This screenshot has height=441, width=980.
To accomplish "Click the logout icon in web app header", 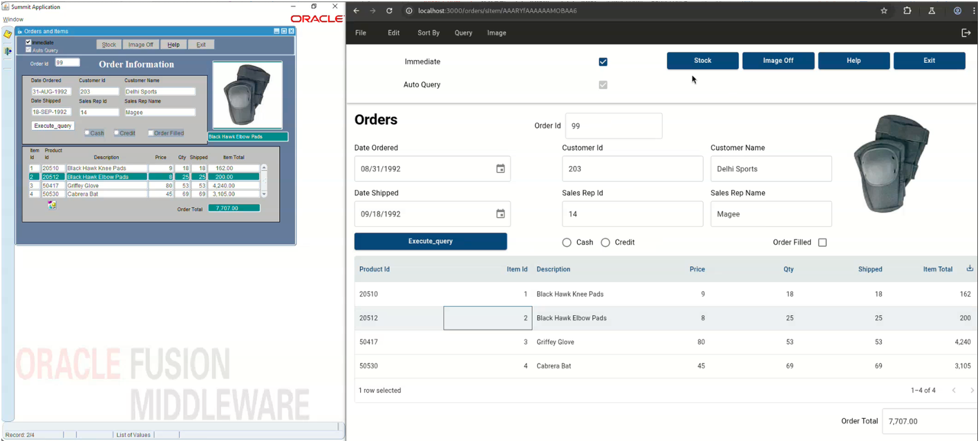I will click(966, 33).
